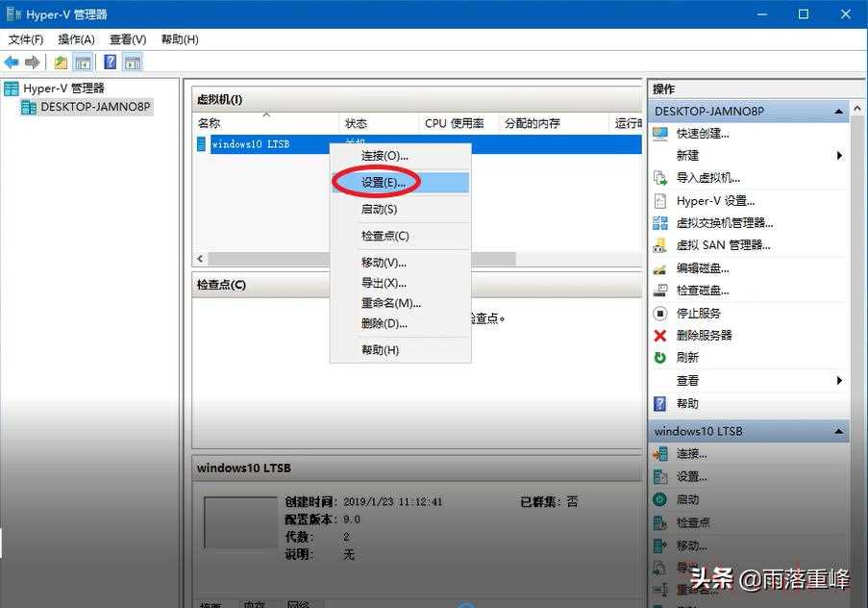Expand the 新建 submenu arrow
This screenshot has height=608, width=868.
click(839, 156)
